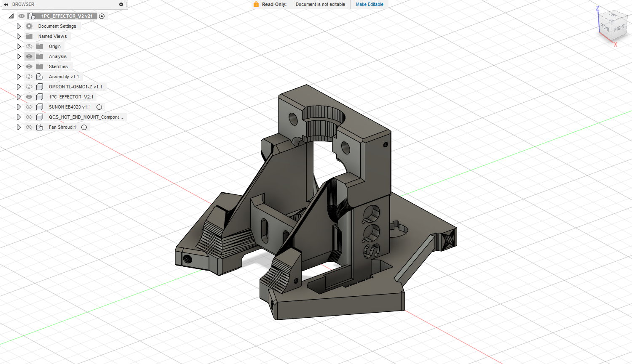The width and height of the screenshot is (632, 364).
Task: Activate the Fan Shroud:1 component radio button
Action: (84, 127)
